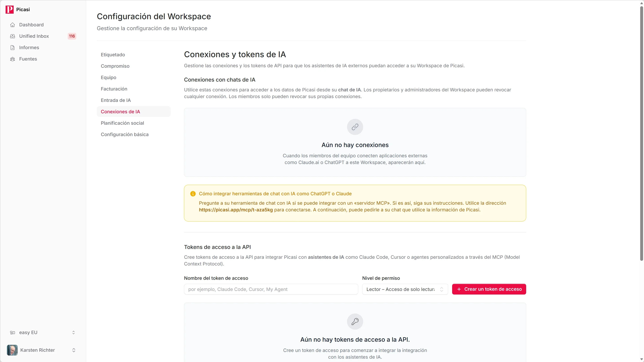Viewport: 644px width, 362px height.
Task: Click the Unified Inbox tray icon
Action: tap(13, 36)
